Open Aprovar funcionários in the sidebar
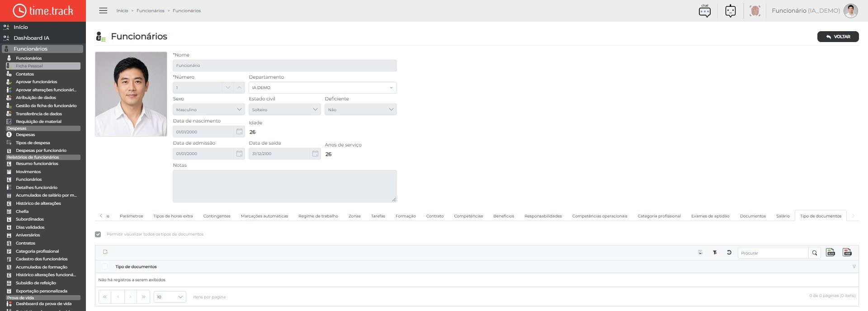The height and width of the screenshot is (311, 868). (x=36, y=82)
